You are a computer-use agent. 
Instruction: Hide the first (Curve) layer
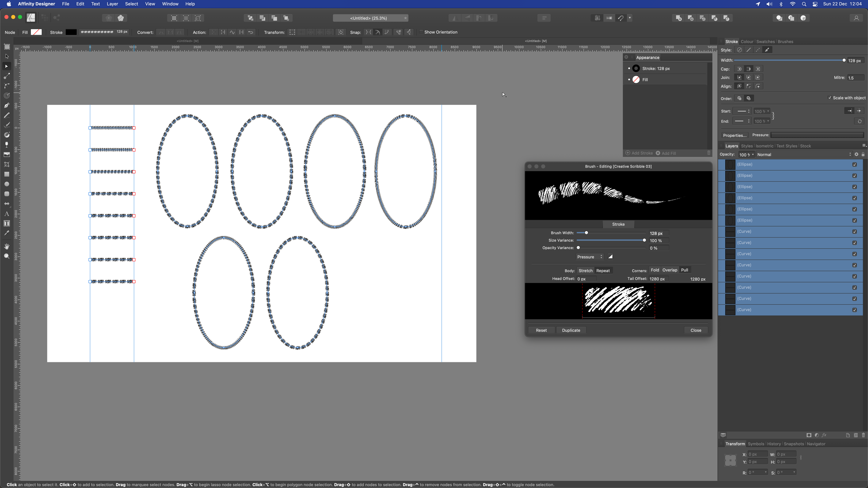(854, 232)
